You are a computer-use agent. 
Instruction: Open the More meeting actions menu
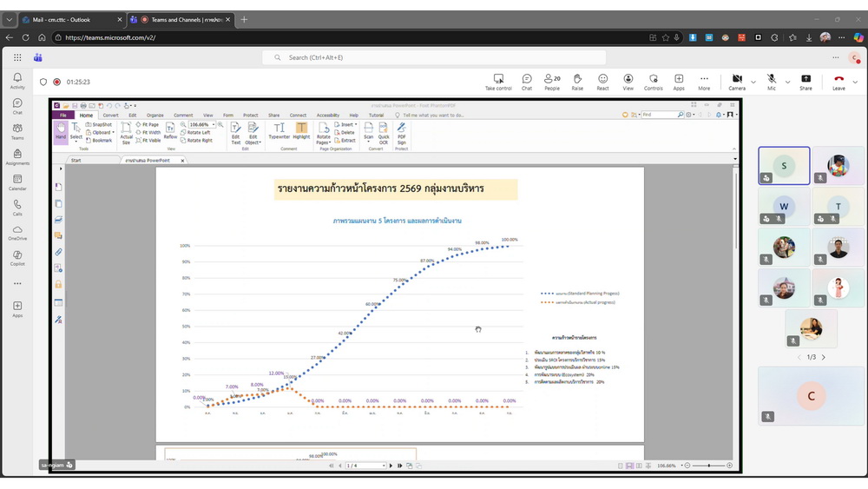(704, 82)
